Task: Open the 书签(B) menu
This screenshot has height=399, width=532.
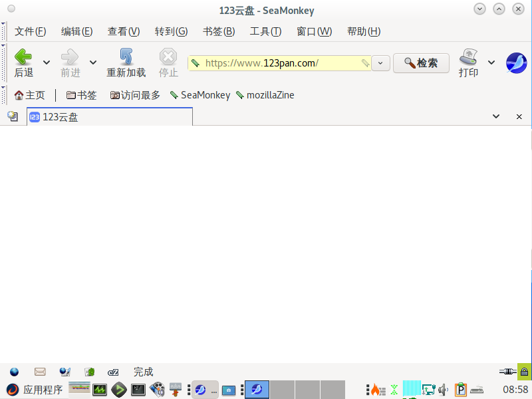Action: click(219, 31)
